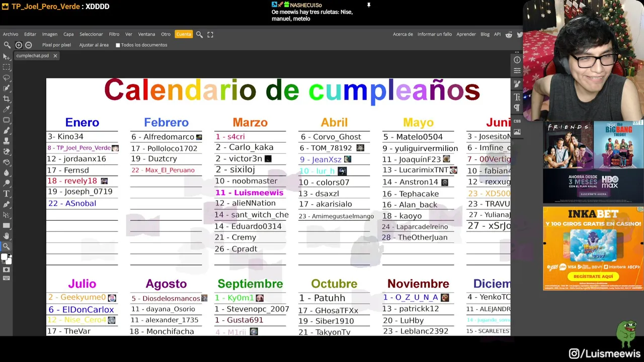Close the cumplechat.psd tab
Screen dimensions: 644x362
55,56
